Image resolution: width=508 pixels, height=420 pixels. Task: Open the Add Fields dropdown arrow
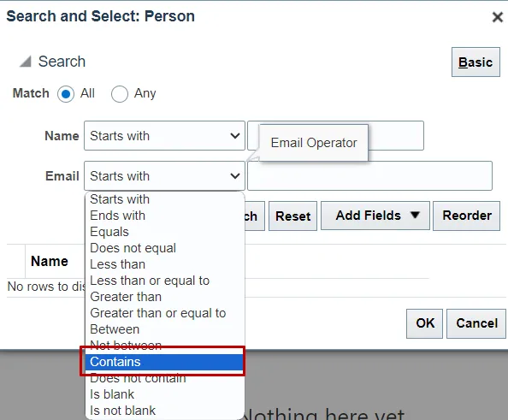click(x=415, y=215)
